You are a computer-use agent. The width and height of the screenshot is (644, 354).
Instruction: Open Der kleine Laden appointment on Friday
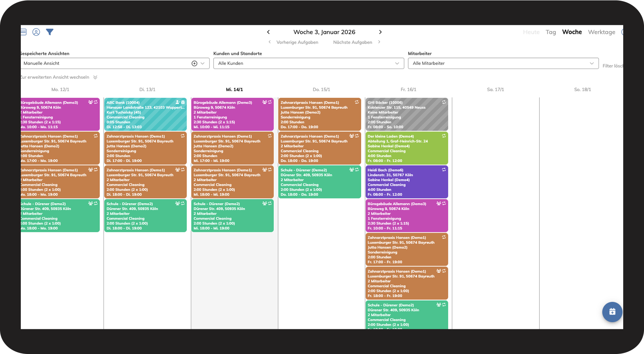pyautogui.click(x=406, y=148)
